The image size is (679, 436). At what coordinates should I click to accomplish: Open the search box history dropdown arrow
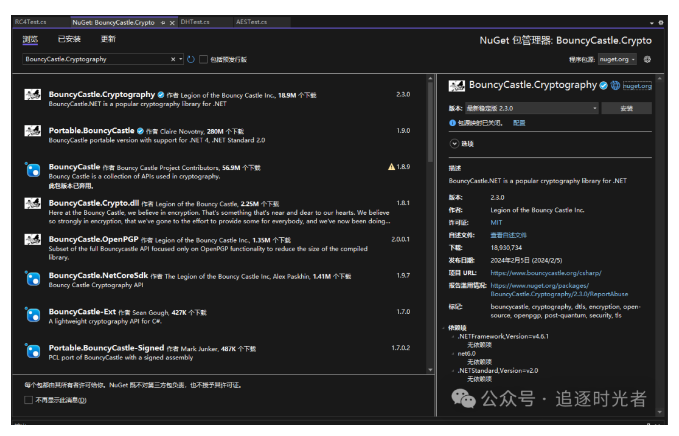click(x=181, y=59)
